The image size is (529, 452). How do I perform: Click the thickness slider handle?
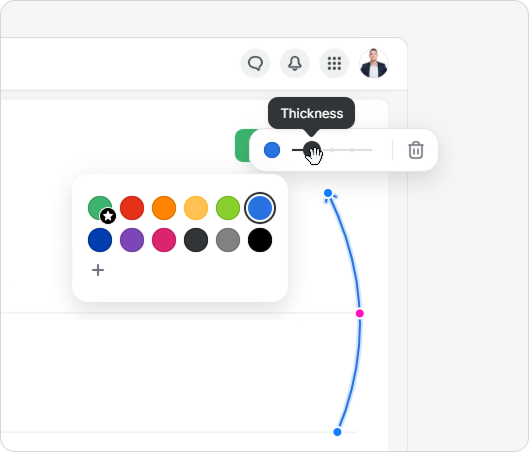312,150
